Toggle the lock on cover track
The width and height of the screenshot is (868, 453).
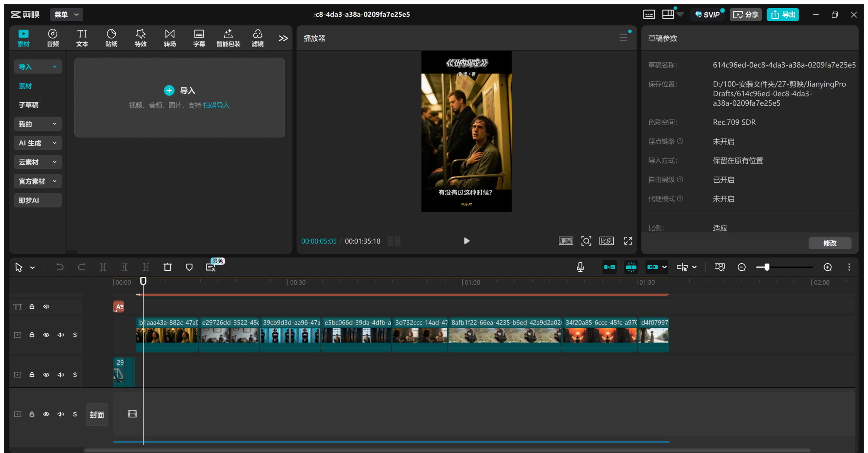tap(32, 414)
